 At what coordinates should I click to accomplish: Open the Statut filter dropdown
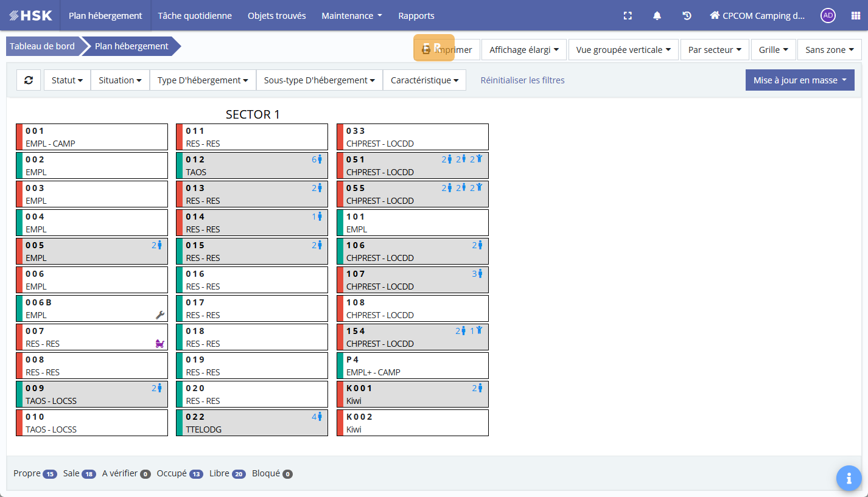coord(67,80)
